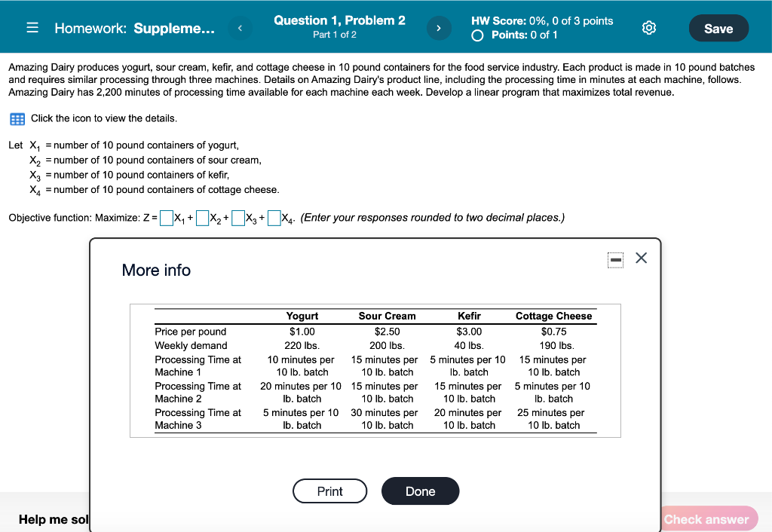Click the Check answer button
772x532 pixels.
tap(707, 518)
